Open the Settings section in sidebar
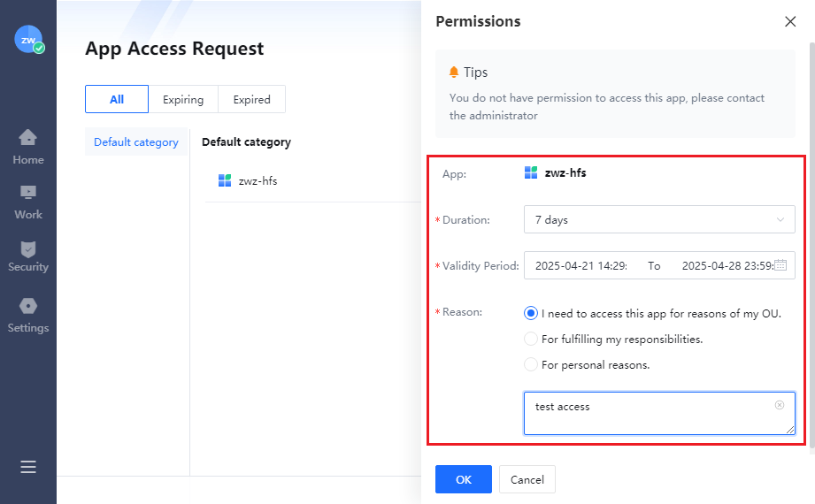 28,316
